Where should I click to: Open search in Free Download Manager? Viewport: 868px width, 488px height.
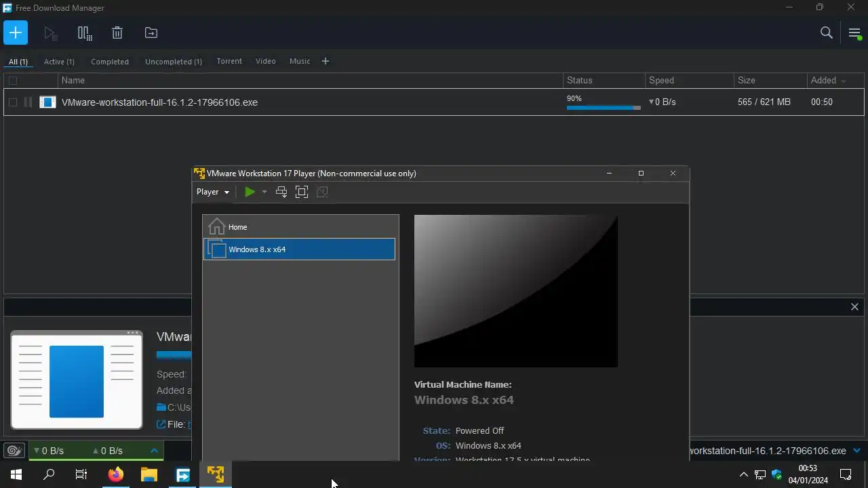click(x=827, y=33)
